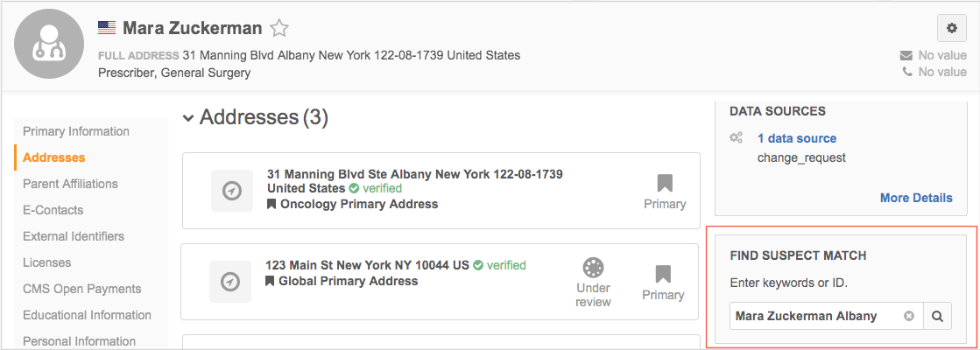Open the Licenses sidebar item
This screenshot has width=980, height=350.
click(x=47, y=262)
